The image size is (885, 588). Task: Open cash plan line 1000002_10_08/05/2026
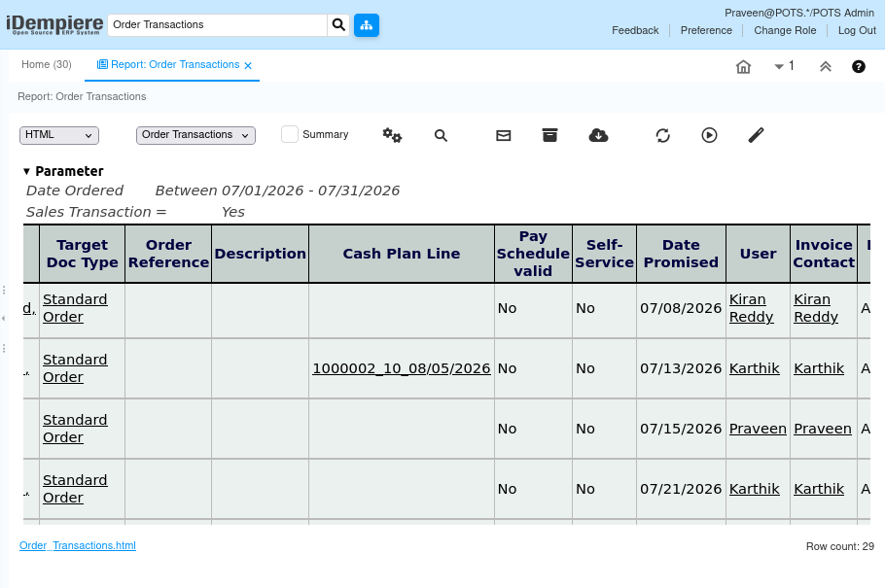402,368
